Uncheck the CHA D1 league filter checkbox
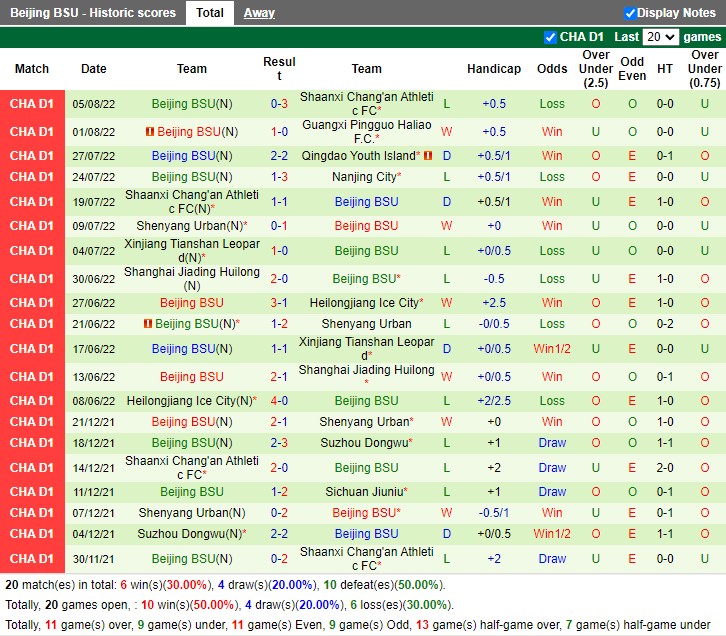The width and height of the screenshot is (726, 636). click(x=550, y=37)
